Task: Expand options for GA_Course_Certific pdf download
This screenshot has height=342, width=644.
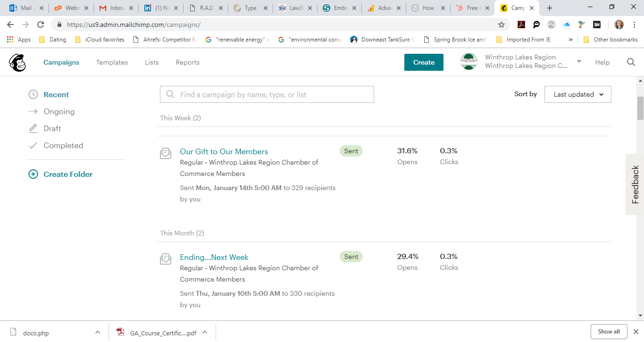Action: (x=205, y=332)
